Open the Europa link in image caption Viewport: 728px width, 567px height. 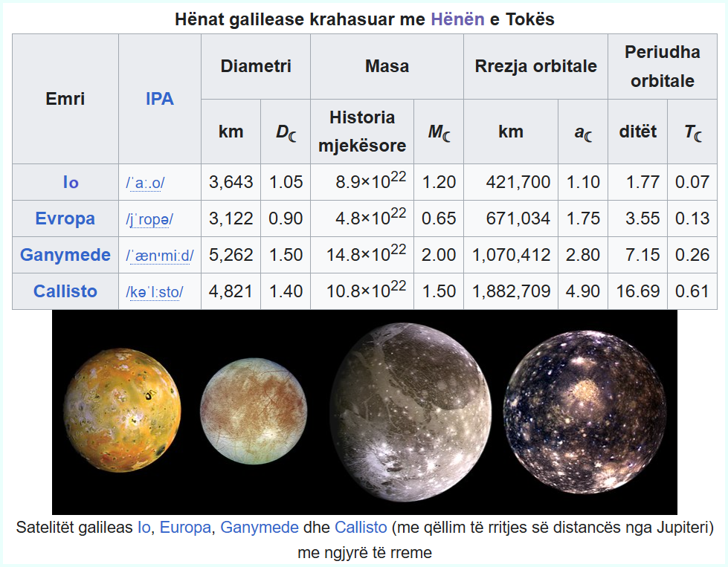(x=185, y=528)
